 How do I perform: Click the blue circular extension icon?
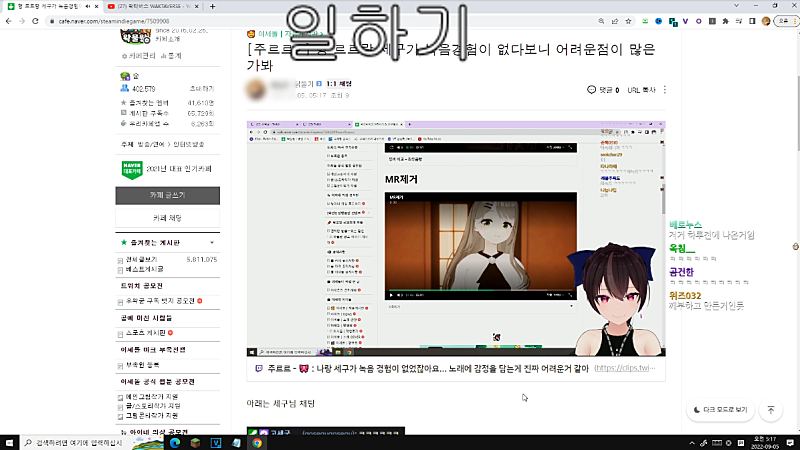pyautogui.click(x=659, y=21)
